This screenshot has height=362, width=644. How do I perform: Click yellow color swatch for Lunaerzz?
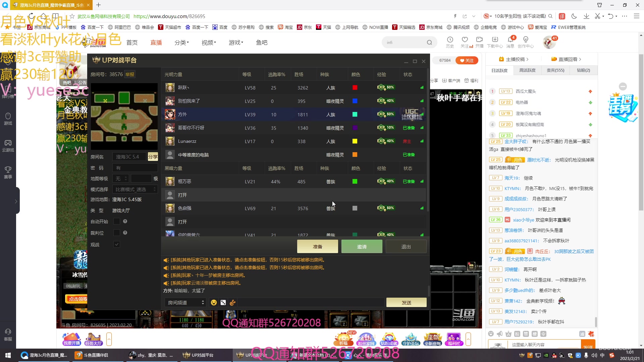pos(355,141)
